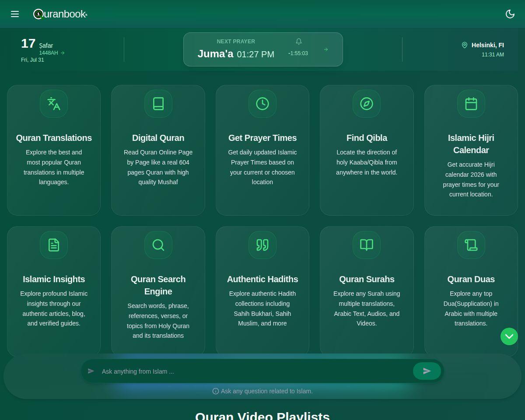The image size is (525, 420).
Task: Open Quran Search Engine magnifier icon
Action: pos(158,245)
